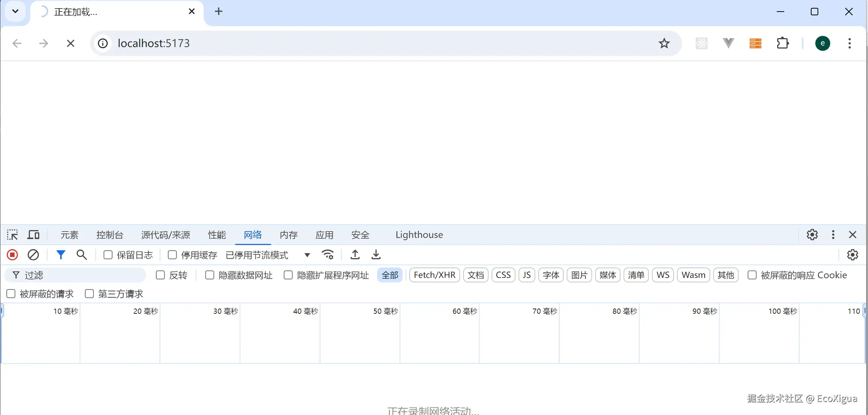Export HAR file with download icon

coord(376,255)
